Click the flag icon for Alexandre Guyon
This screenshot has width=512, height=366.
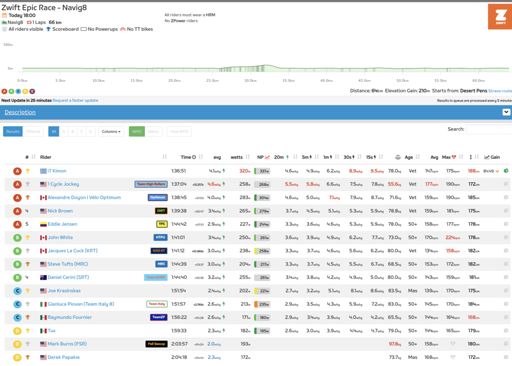click(43, 198)
